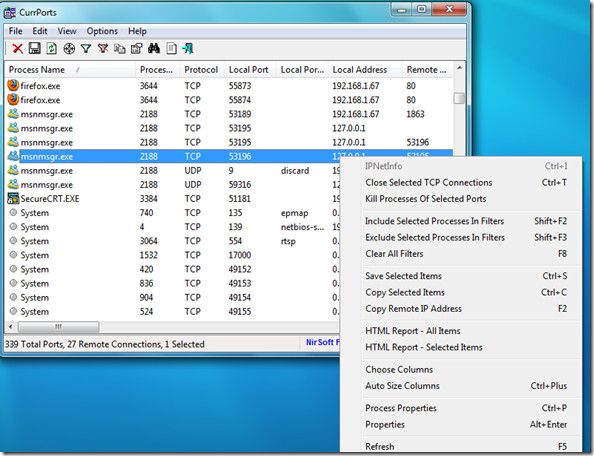
Task: Click the binoculars find icon
Action: (154, 48)
